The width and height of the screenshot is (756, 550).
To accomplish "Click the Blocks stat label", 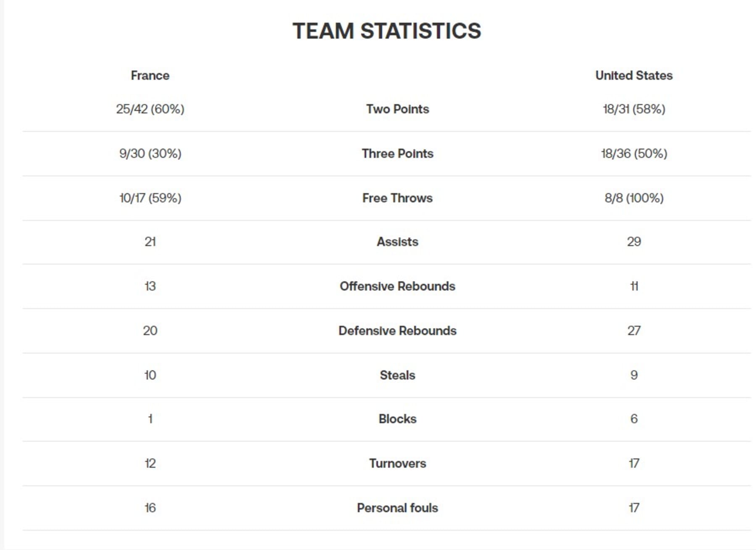I will (x=397, y=419).
